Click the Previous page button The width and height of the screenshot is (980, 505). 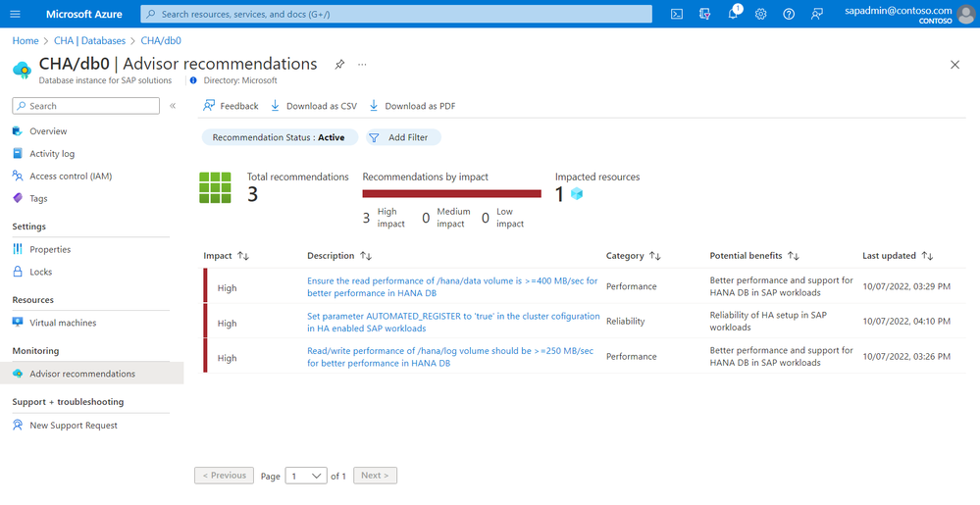pyautogui.click(x=224, y=475)
